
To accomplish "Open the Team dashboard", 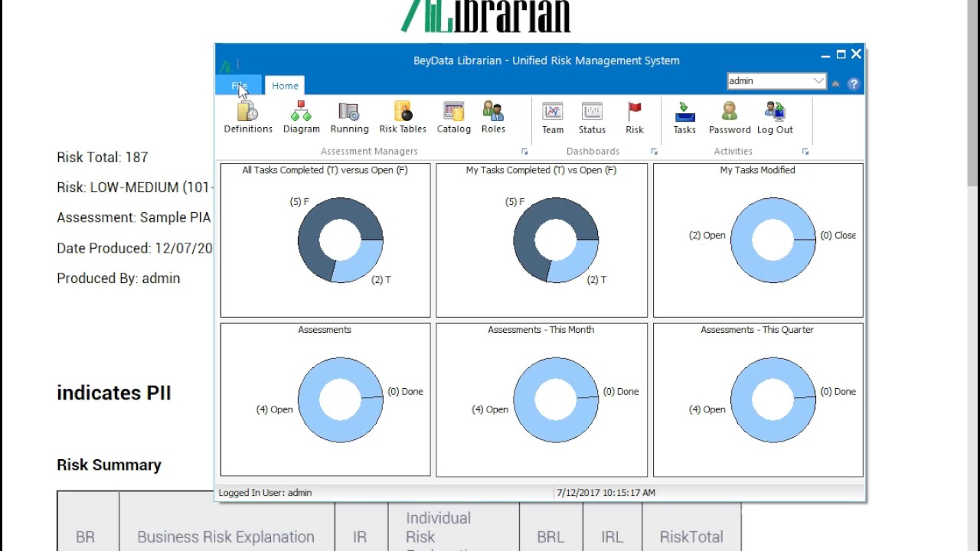I will pyautogui.click(x=553, y=118).
